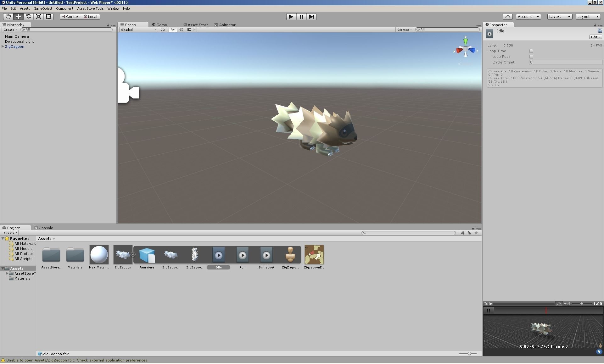Switch to the Console tab
The width and height of the screenshot is (604, 364).
(x=43, y=228)
